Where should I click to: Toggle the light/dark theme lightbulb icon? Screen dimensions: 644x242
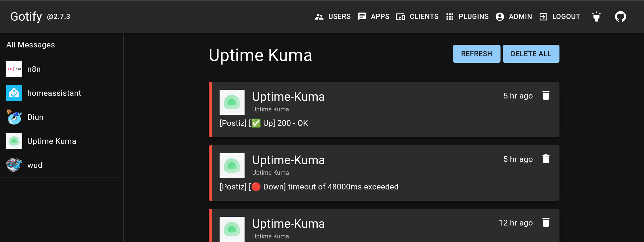(x=596, y=17)
